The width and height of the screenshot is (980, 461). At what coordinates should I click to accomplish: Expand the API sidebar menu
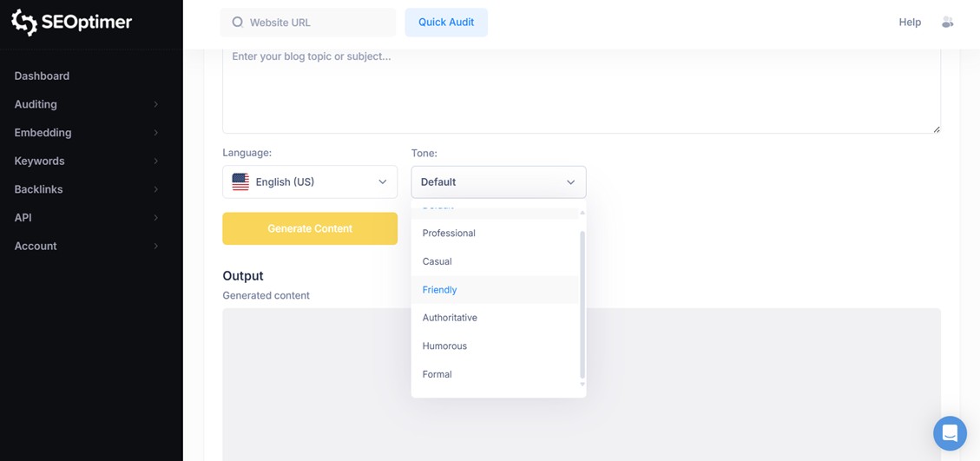coord(155,218)
